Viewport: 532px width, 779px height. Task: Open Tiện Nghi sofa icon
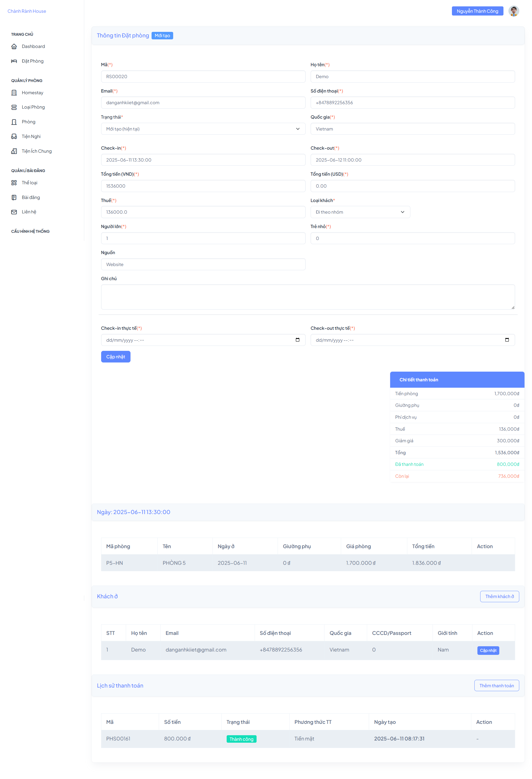point(14,137)
